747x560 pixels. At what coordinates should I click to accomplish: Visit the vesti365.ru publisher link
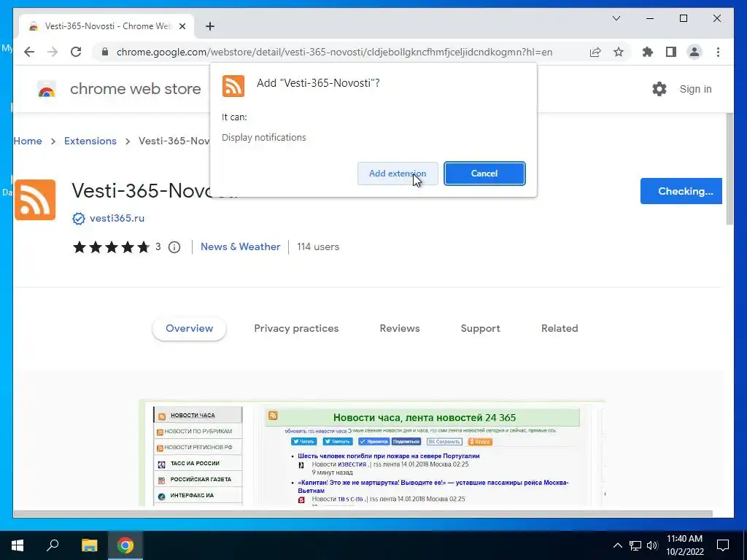point(117,218)
